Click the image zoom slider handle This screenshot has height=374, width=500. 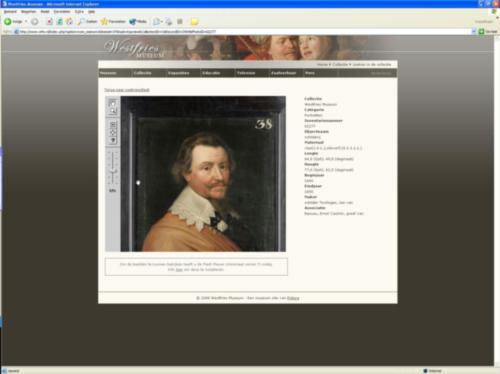(113, 171)
